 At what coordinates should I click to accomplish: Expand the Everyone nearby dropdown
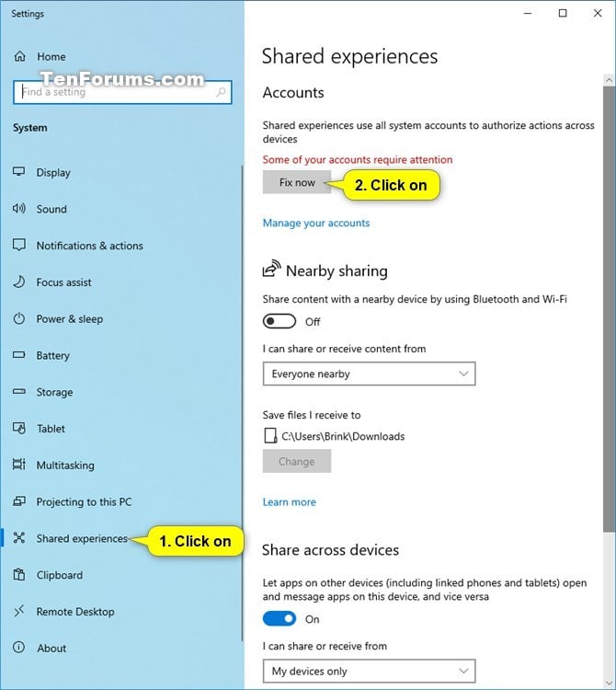[x=369, y=374]
